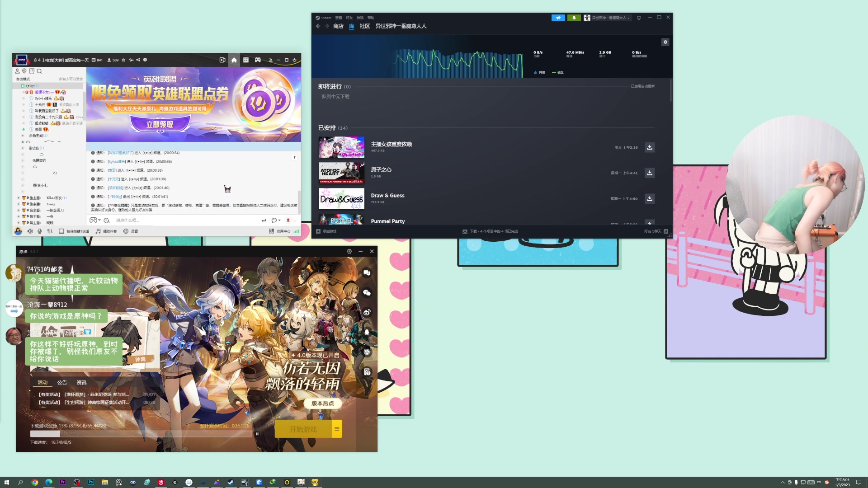The width and height of the screenshot is (868, 488).
Task: Open Genshin start-game options menu
Action: tap(337, 429)
